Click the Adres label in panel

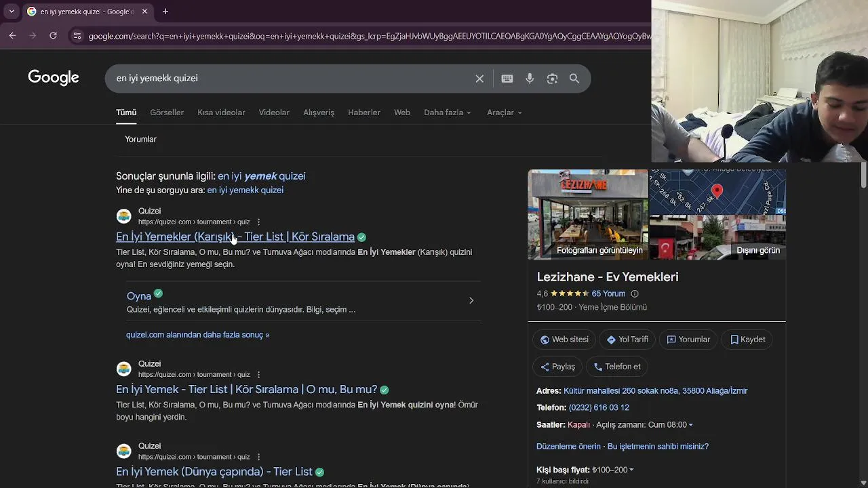pyautogui.click(x=549, y=391)
